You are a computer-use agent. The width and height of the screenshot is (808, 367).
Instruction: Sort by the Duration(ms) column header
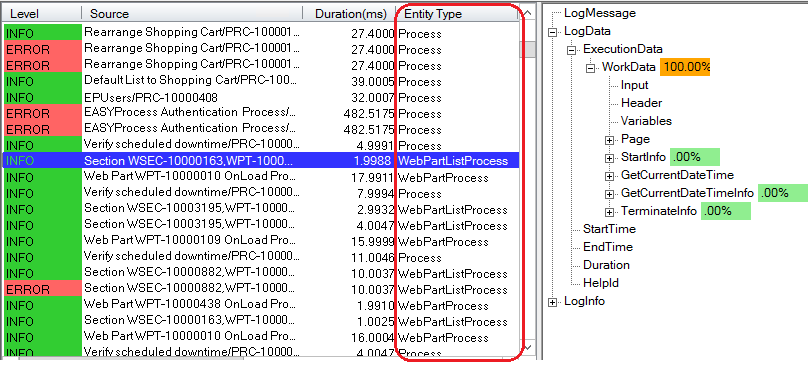(x=349, y=14)
